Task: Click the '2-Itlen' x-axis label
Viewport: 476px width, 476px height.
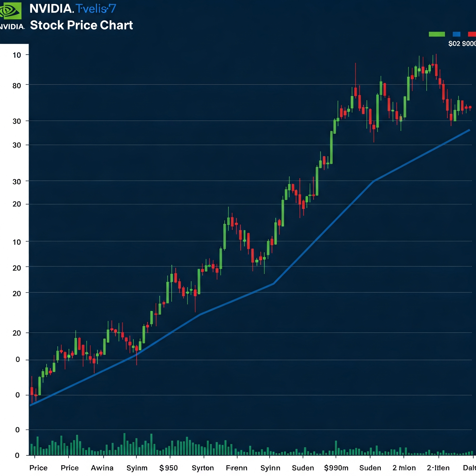Action: pyautogui.click(x=438, y=468)
